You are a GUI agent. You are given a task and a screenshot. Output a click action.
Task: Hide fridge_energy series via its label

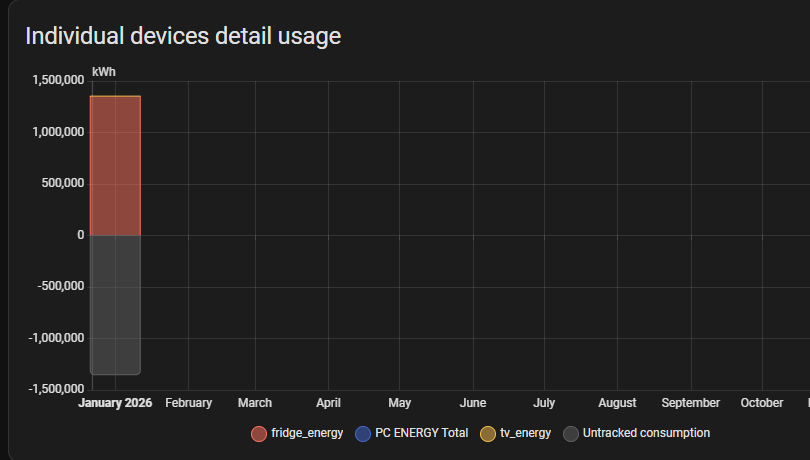(307, 434)
